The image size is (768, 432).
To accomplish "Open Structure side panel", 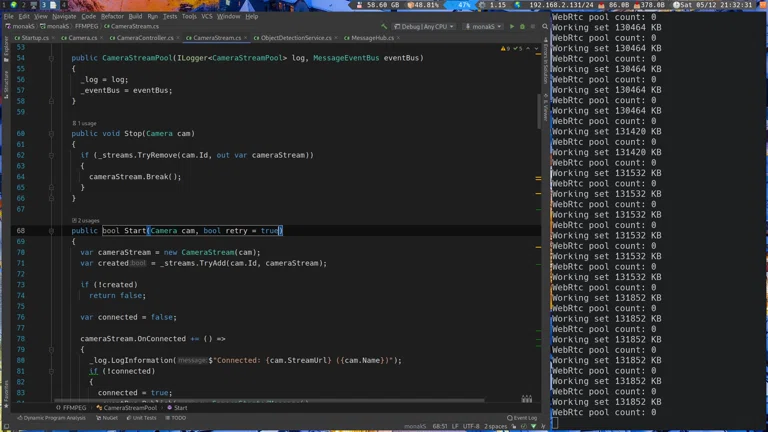I will click(6, 84).
